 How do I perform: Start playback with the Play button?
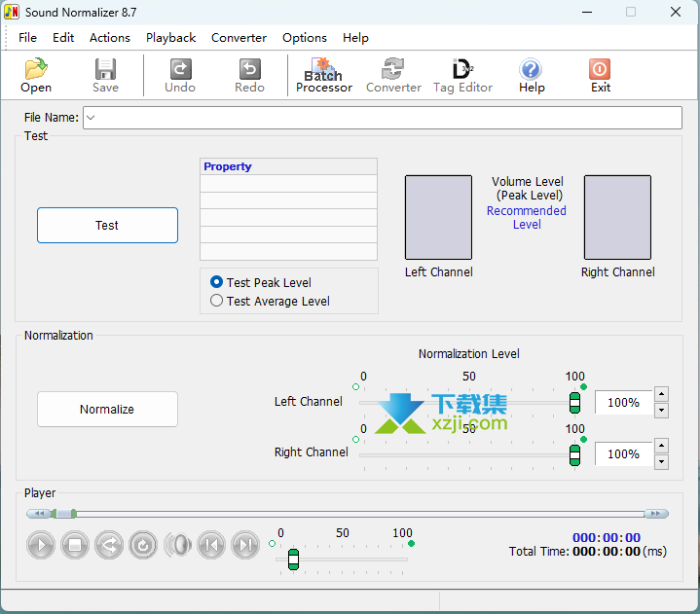coord(41,545)
